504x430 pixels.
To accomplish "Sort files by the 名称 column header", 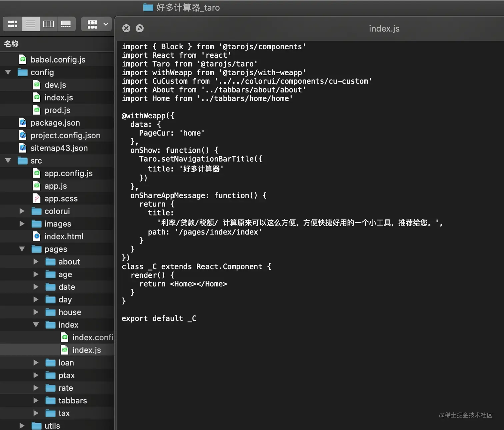I will click(11, 44).
